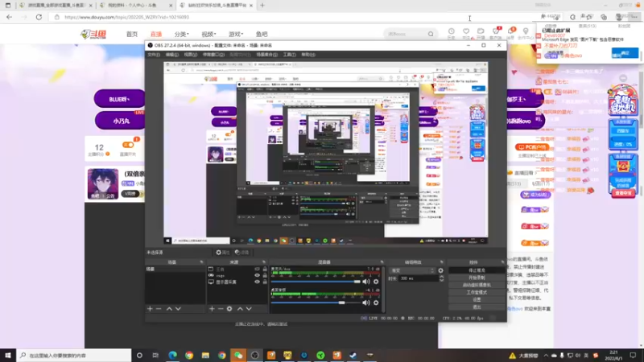Open source properties via the gear icon under 来源
644x362 pixels.
[229, 309]
